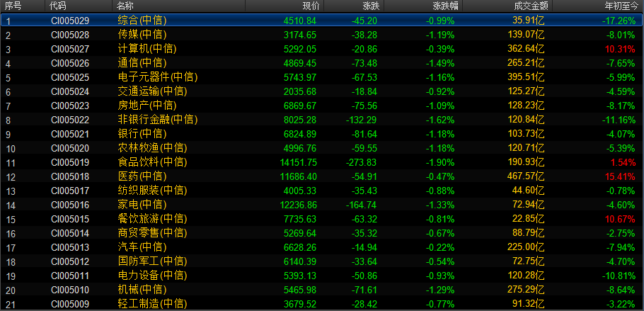Click the 序号 column header
Screen dimensions: 644x311
13,6
